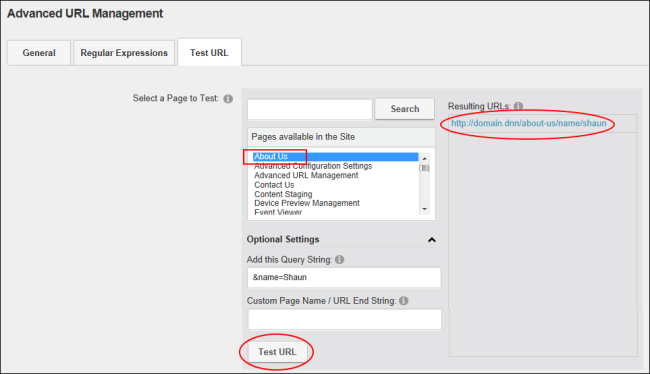Click info icon beside Select a Page to Test

(x=228, y=99)
